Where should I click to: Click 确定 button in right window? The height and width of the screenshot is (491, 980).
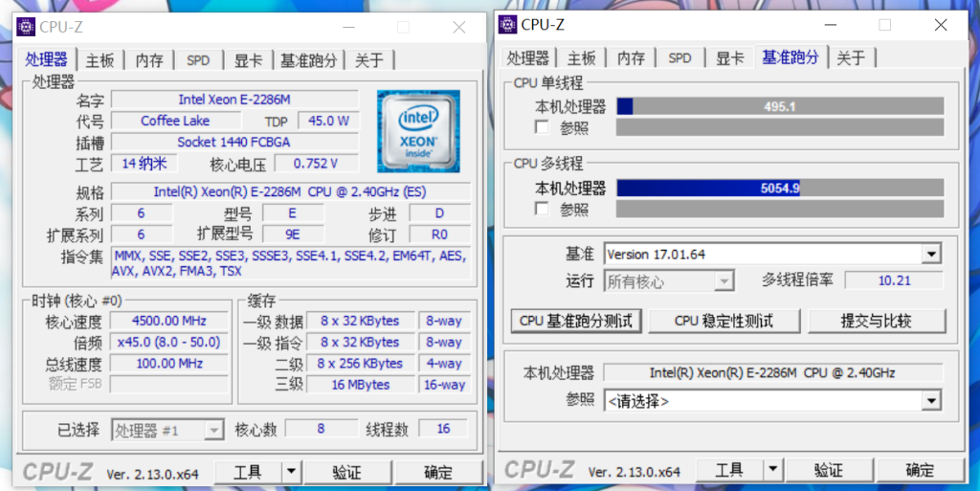pos(921,469)
